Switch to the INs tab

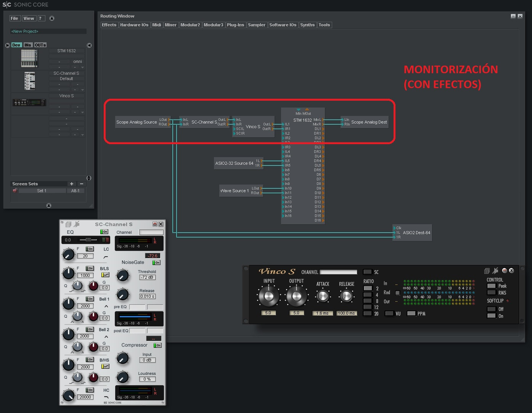click(28, 45)
